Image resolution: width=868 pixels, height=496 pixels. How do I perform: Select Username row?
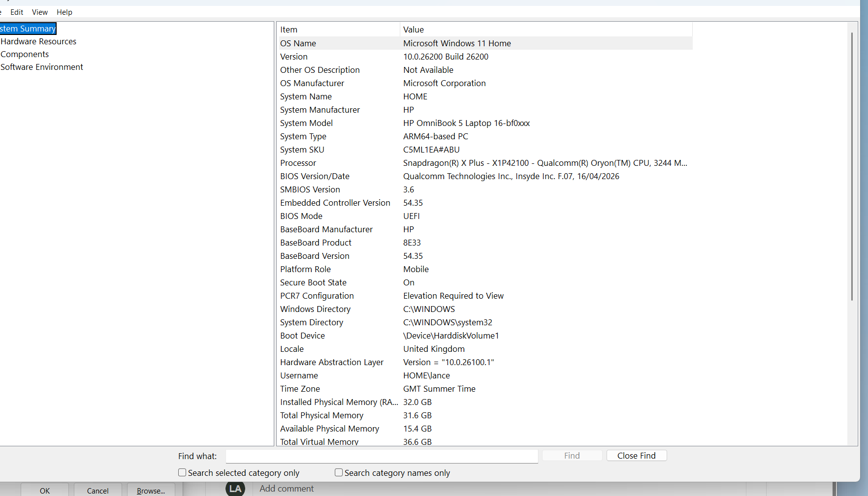tap(485, 375)
